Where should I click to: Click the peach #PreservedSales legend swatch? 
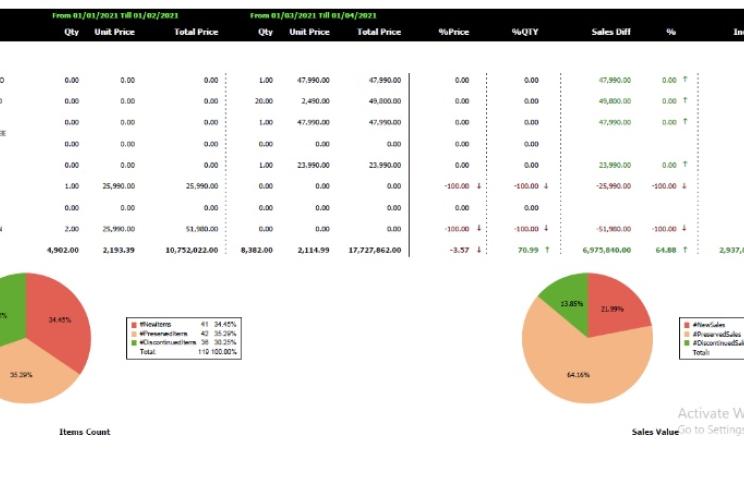[687, 334]
